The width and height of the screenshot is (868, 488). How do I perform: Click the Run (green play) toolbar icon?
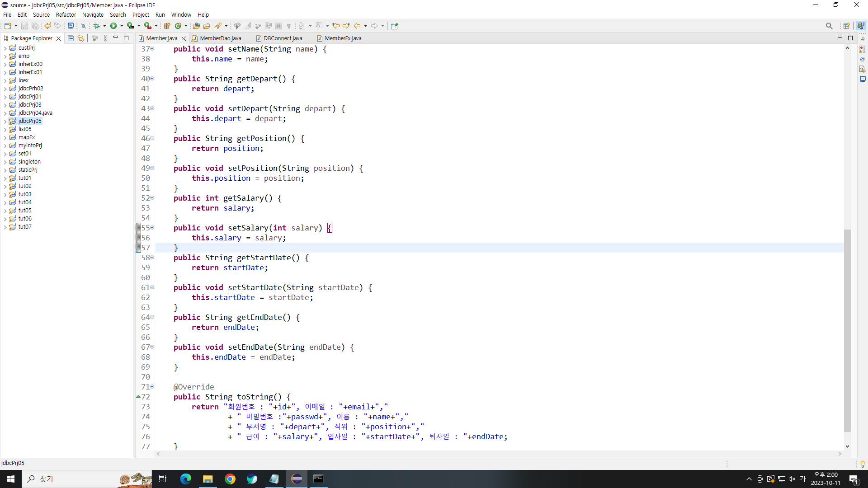(x=113, y=26)
